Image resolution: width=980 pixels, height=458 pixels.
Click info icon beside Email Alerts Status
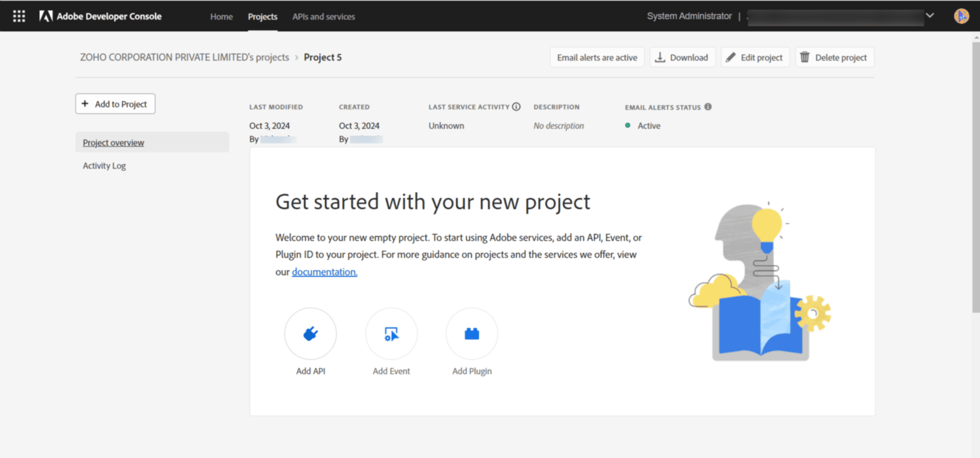click(x=708, y=107)
